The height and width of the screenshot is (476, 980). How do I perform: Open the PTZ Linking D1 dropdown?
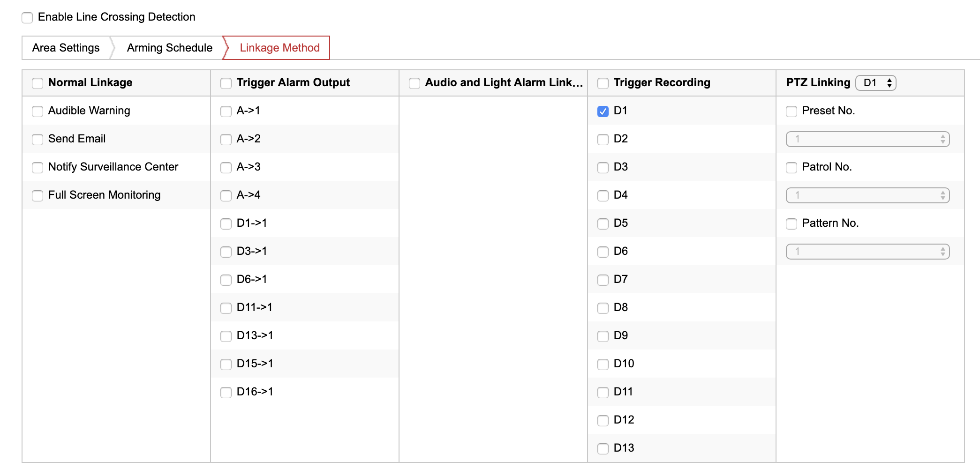[x=875, y=83]
